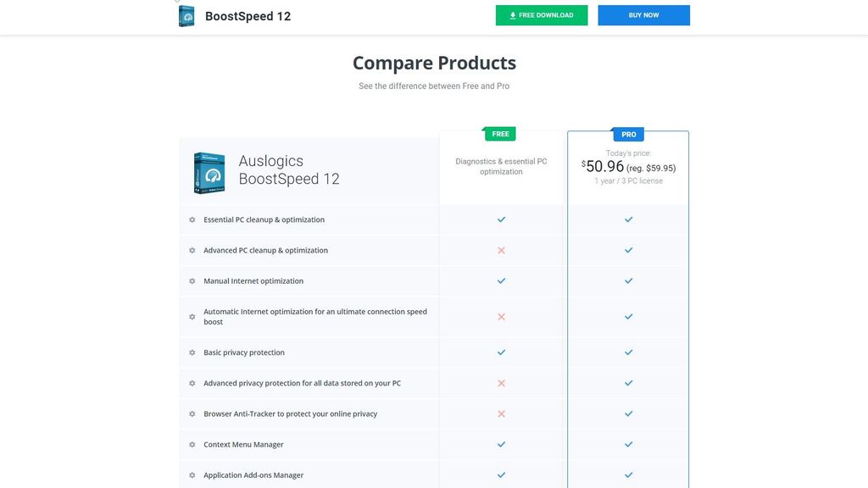Click the gear icon for Context Menu Manager
Screen dimensions: 868x488
(192, 444)
